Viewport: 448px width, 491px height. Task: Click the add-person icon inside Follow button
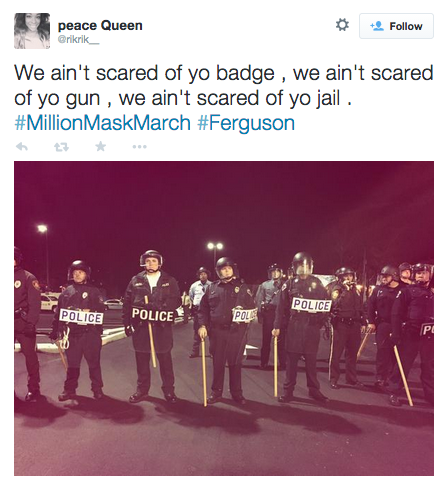point(377,26)
